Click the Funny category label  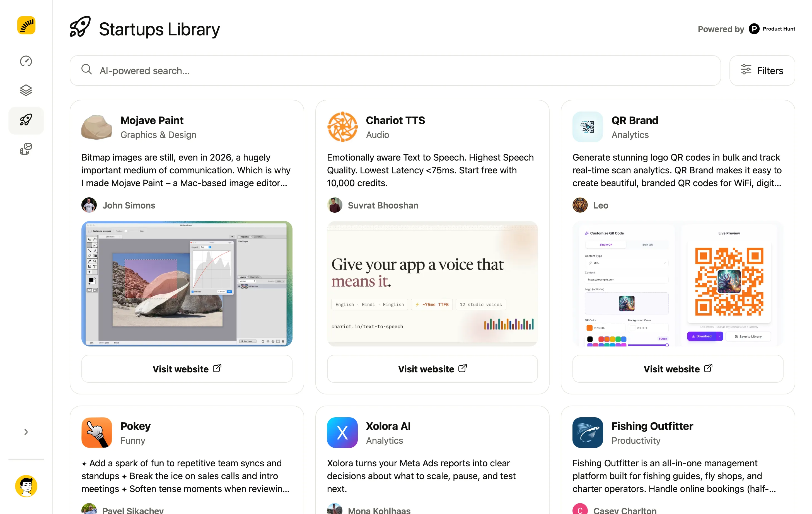click(x=133, y=440)
